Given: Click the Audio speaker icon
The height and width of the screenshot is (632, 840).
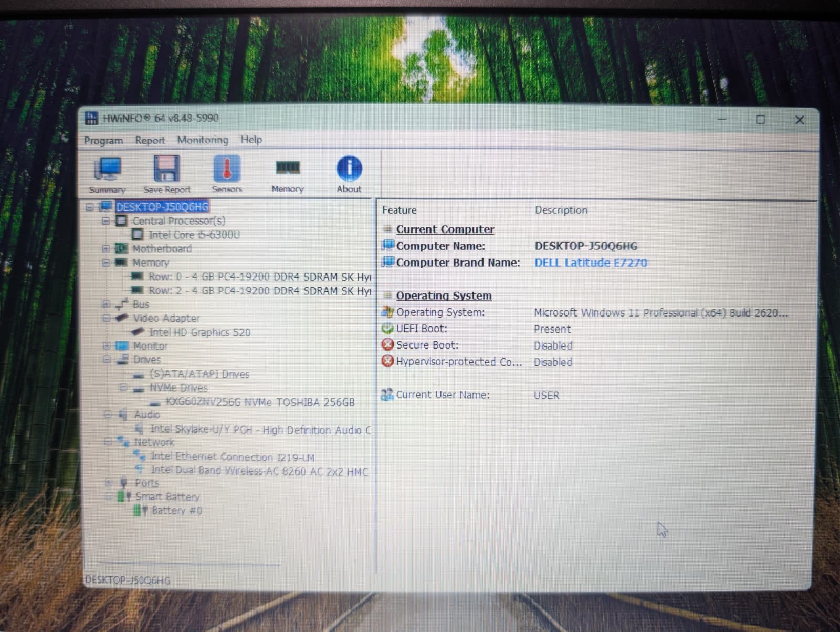Looking at the screenshot, I should pos(123,414).
